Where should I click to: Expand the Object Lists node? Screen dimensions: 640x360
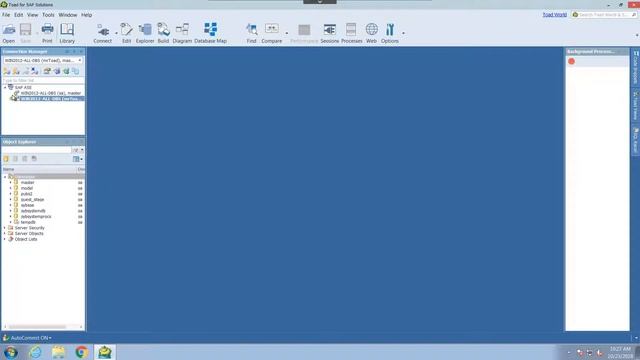click(x=5, y=239)
